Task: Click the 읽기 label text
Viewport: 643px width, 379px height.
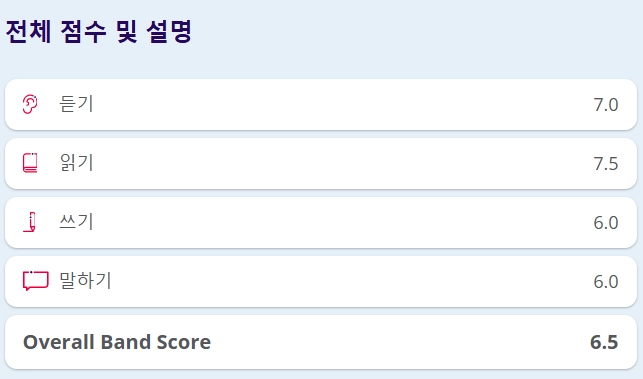Action: point(77,163)
